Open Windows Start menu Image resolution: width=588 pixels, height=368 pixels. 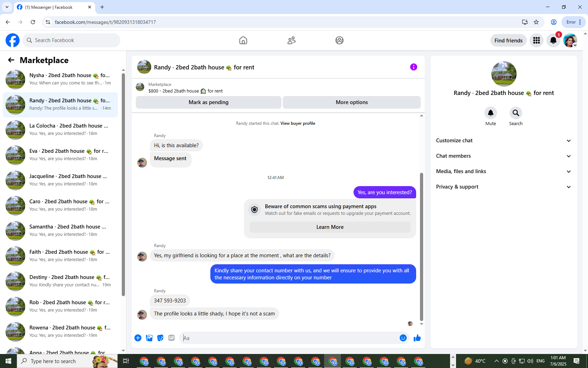tap(8, 361)
